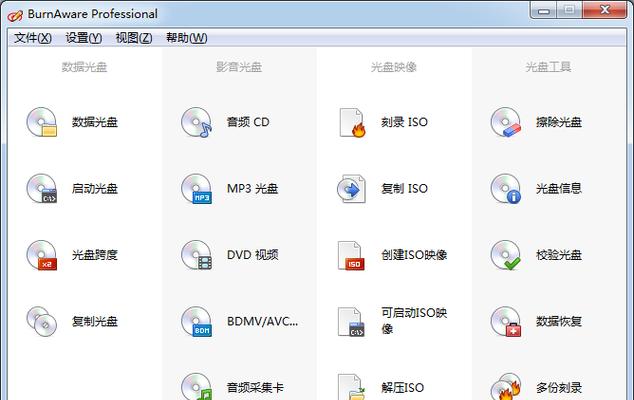Screen dimensions: 634x400
Task: Choose the DVD 视频 text label
Action: [253, 255]
